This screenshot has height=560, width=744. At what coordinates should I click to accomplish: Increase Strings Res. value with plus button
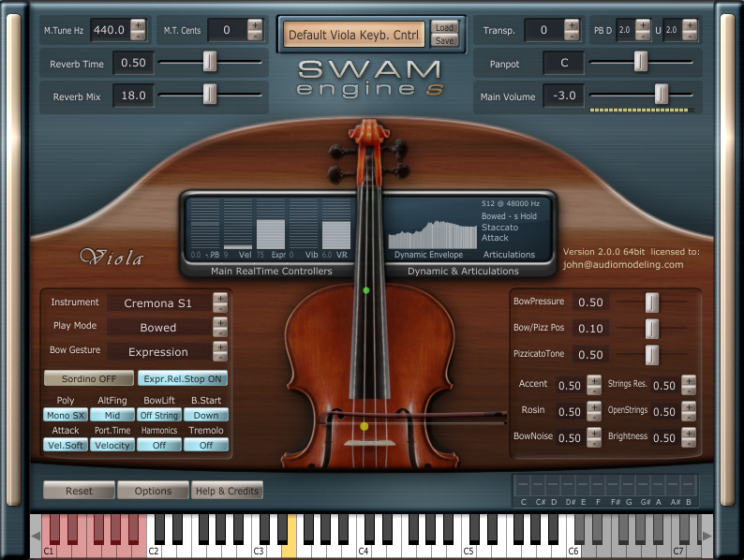[x=689, y=380]
